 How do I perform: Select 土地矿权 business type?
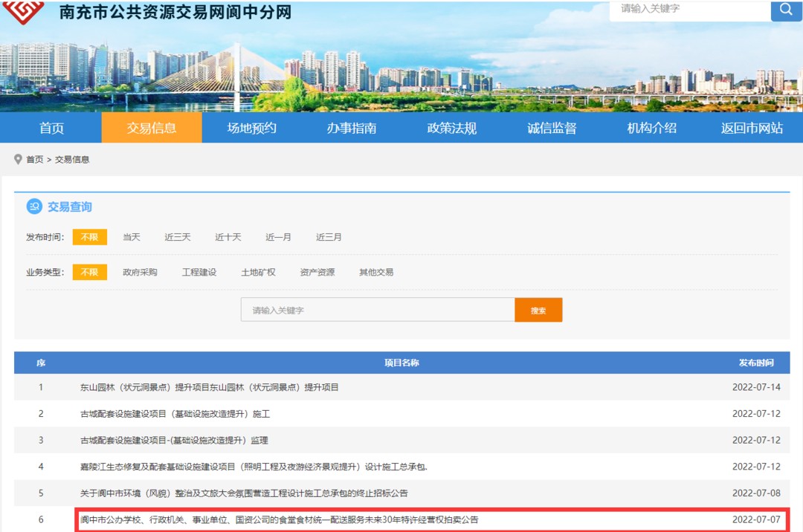point(258,272)
